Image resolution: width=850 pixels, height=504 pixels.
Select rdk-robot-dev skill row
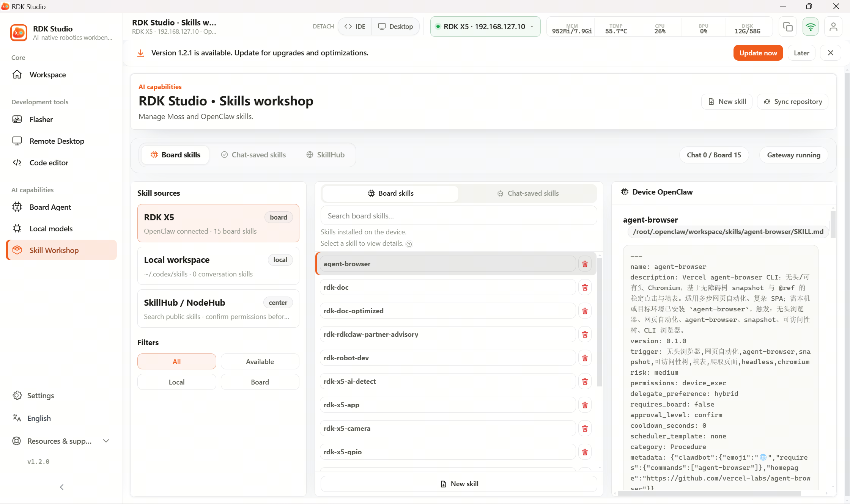click(x=448, y=358)
